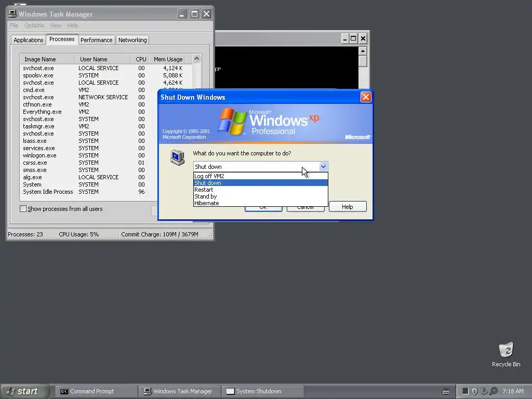Select the smss.exe process row
This screenshot has height=399, width=532.
(89, 170)
